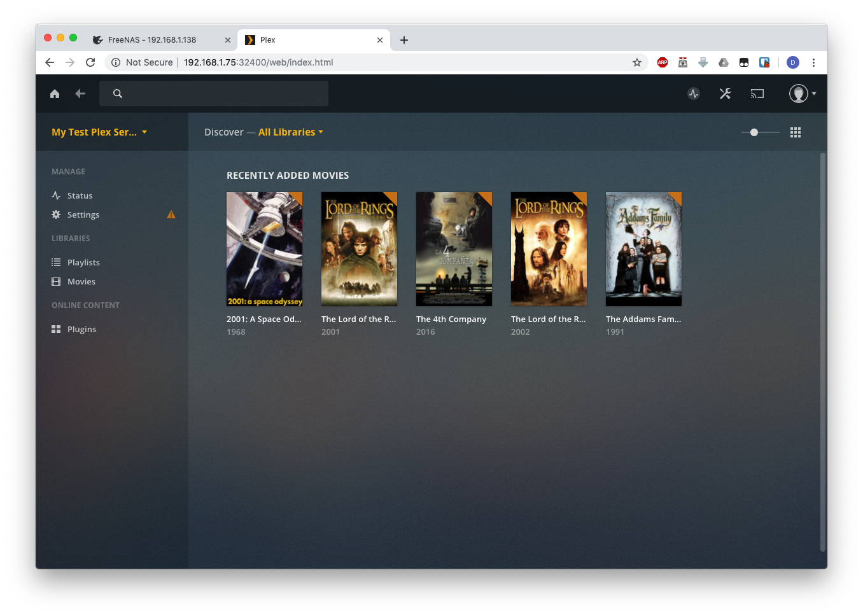
Task: Switch to the FreeNAS browser tab
Action: click(153, 39)
